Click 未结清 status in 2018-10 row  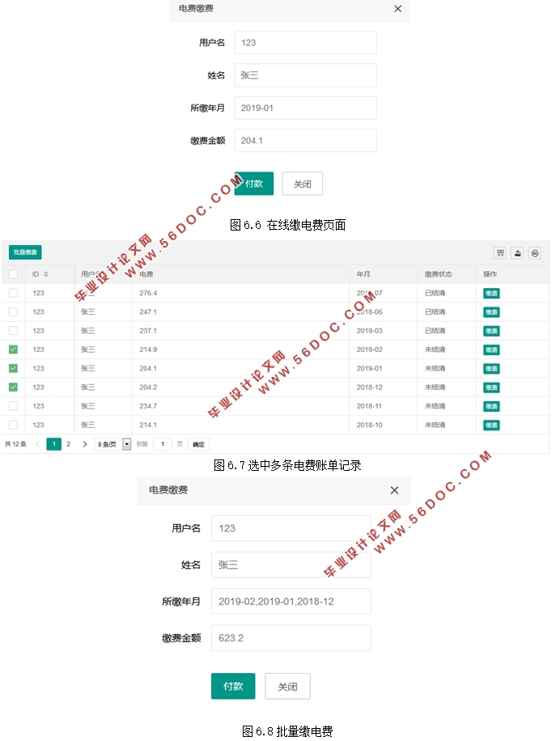pos(435,425)
